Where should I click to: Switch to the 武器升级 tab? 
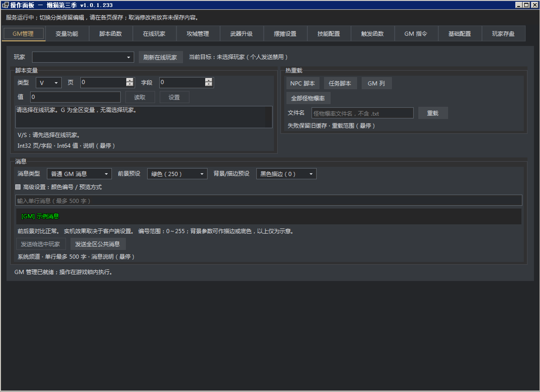click(241, 34)
